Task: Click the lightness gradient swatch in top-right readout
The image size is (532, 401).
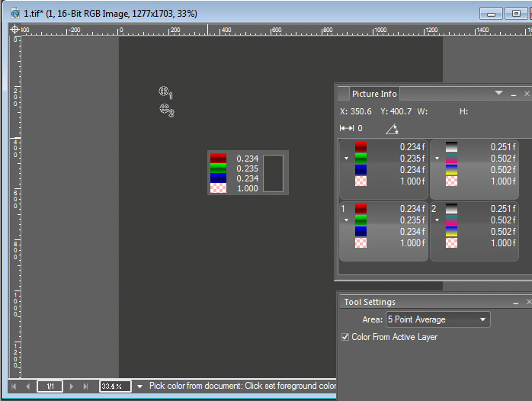Action: pyautogui.click(x=451, y=147)
